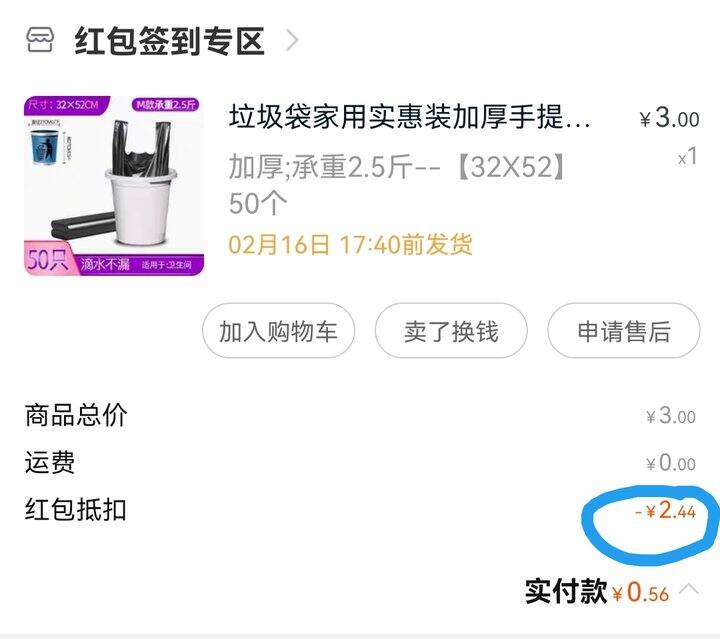Screen dimensions: 720x639
Task: Expand the chevron next to 红包签到专区
Action: tap(292, 40)
